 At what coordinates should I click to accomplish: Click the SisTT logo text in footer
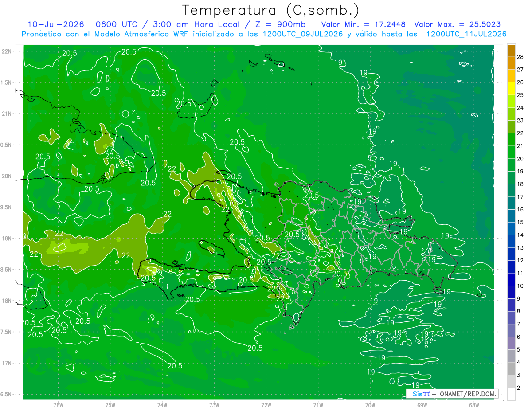421,394
